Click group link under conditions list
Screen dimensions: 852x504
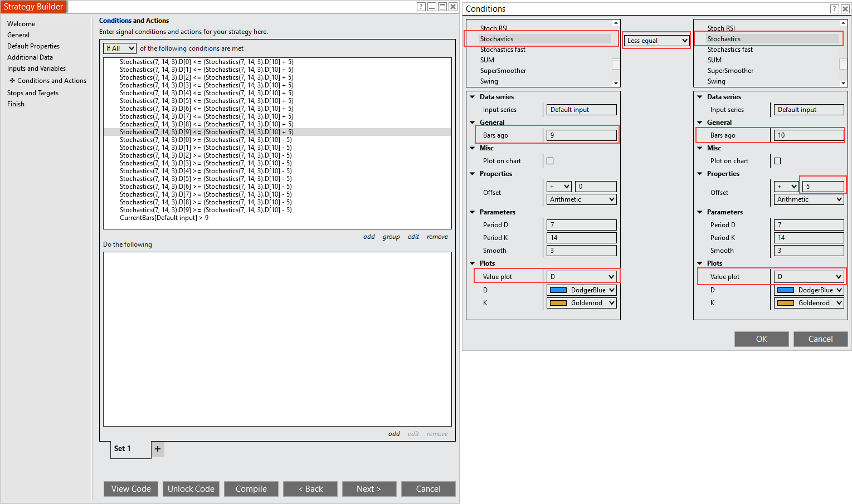coord(391,237)
